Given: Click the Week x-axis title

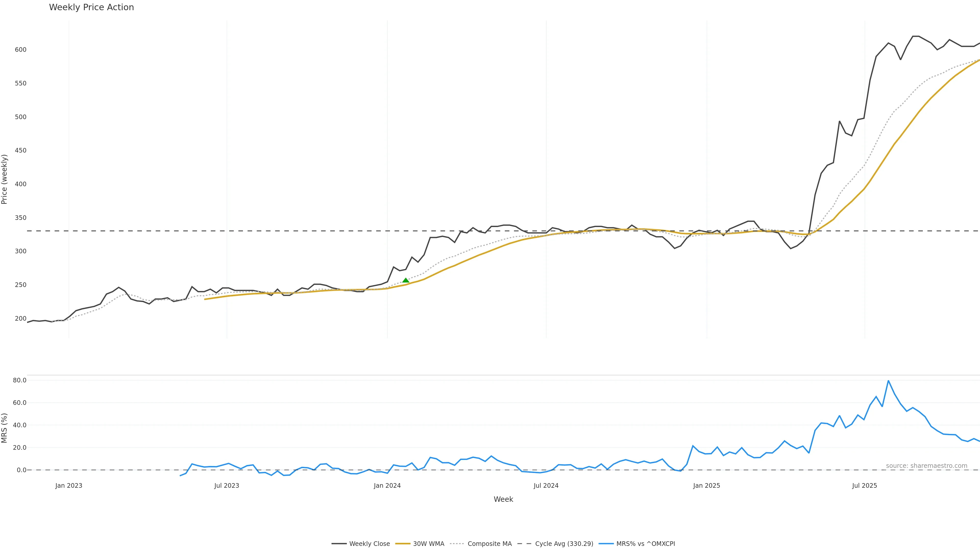Looking at the screenshot, I should pyautogui.click(x=503, y=499).
